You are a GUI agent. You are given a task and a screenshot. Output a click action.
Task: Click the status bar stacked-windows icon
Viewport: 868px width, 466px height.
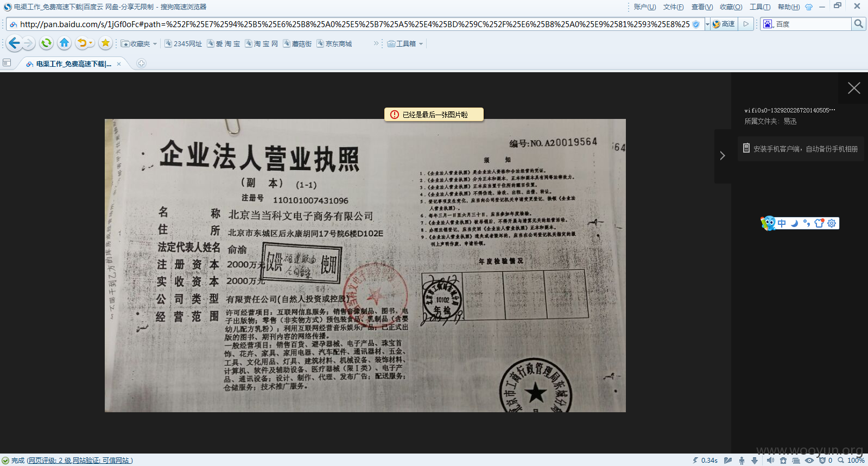(796, 461)
